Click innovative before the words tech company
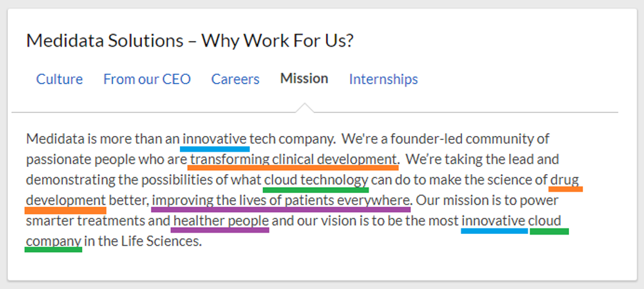This screenshot has height=289, width=644. point(215,139)
